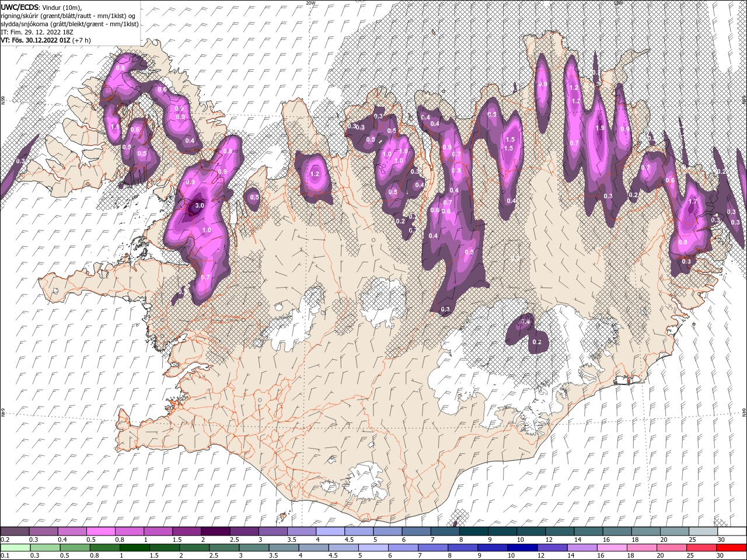Click bottom legend swatch between 25 and 30
Screen dimensions: 747x560
[x=701, y=548]
